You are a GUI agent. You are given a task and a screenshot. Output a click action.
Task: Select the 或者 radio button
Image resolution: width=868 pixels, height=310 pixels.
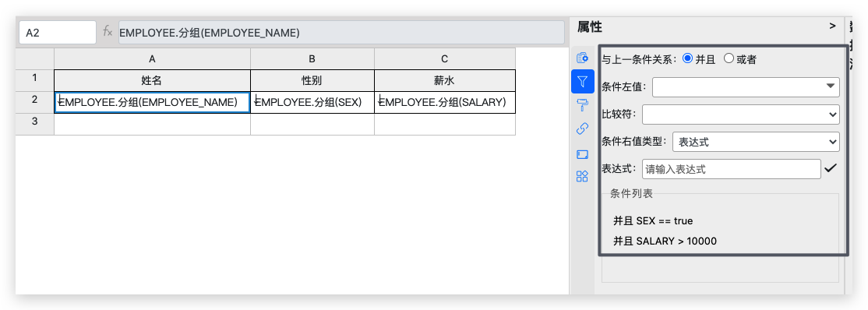[x=729, y=58]
